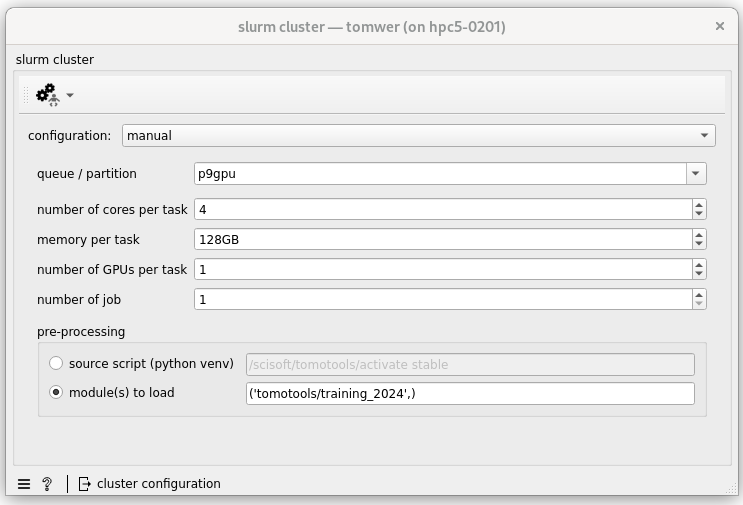Click the modules to load text field
Viewport: 743px width, 505px height.
pos(470,393)
